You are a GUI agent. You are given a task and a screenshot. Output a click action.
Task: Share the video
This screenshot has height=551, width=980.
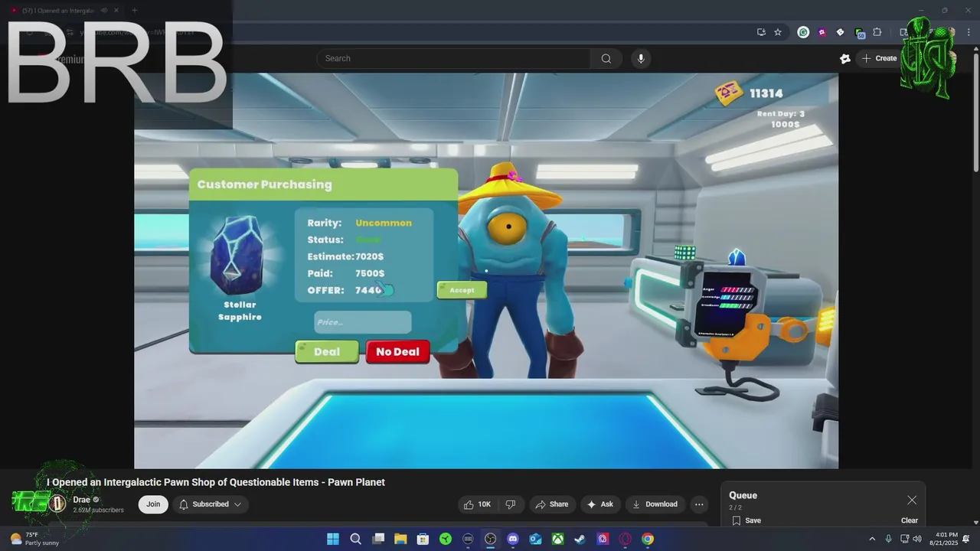pyautogui.click(x=552, y=504)
